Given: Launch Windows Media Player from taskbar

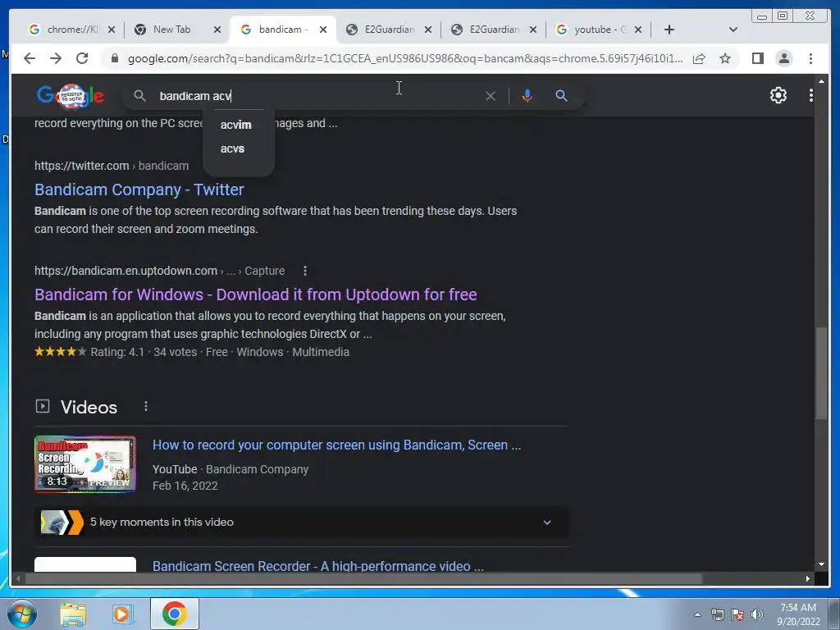Looking at the screenshot, I should click(x=121, y=614).
